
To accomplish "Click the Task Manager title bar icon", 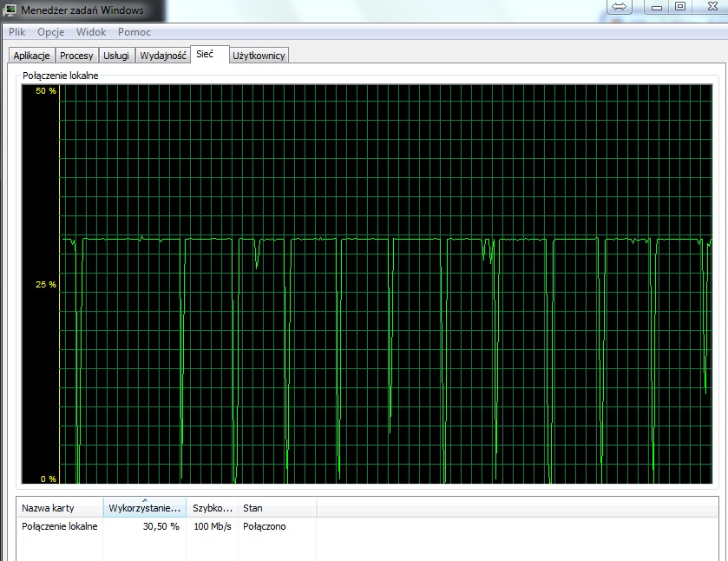I will 10,10.
